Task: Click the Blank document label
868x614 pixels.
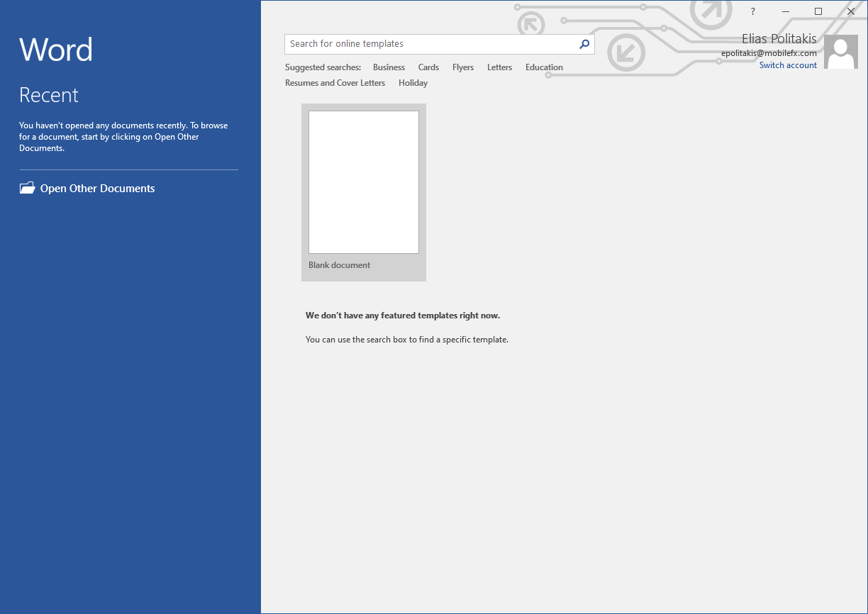Action: (x=339, y=265)
